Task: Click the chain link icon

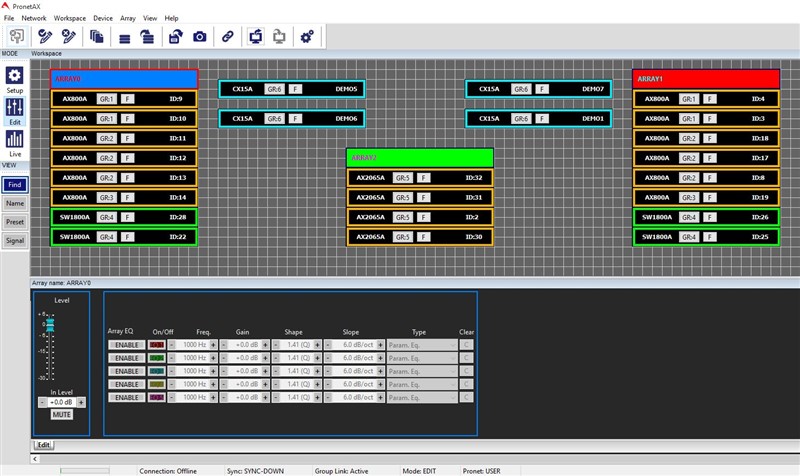Action: (x=228, y=36)
